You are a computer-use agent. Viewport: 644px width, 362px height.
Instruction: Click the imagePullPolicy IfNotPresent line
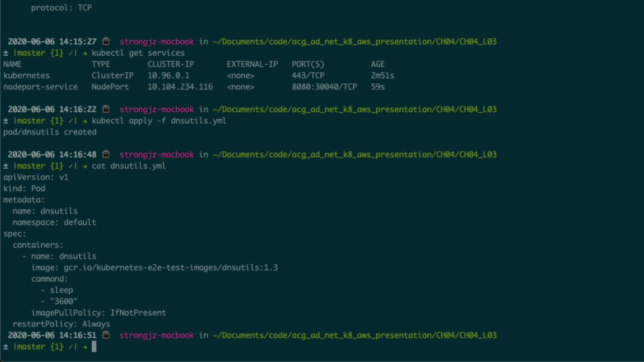click(99, 313)
